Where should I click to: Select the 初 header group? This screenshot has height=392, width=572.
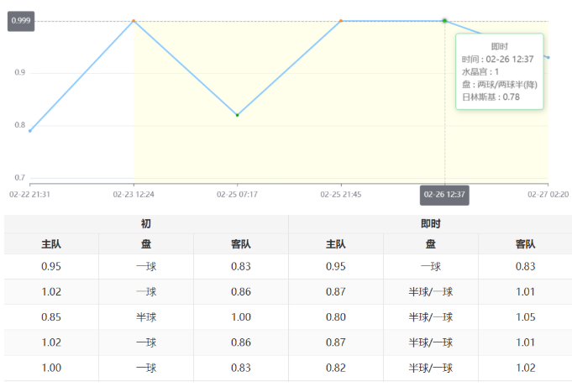146,224
